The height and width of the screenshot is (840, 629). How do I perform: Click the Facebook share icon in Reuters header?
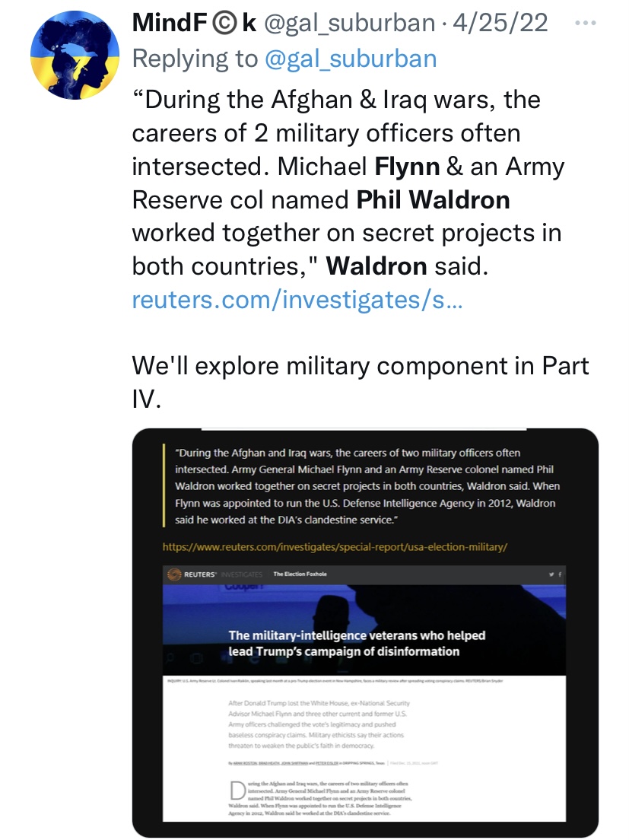tap(561, 574)
